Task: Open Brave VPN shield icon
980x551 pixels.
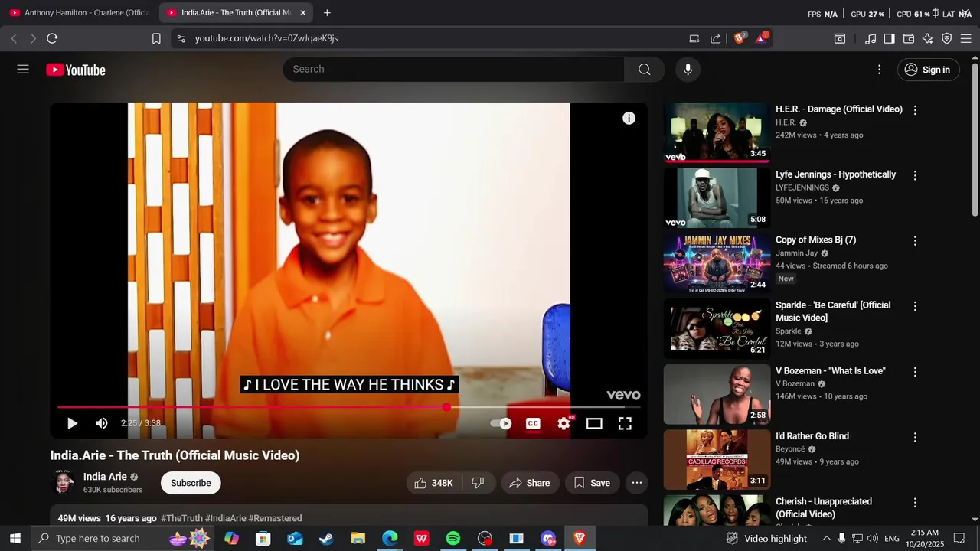Action: click(x=947, y=38)
